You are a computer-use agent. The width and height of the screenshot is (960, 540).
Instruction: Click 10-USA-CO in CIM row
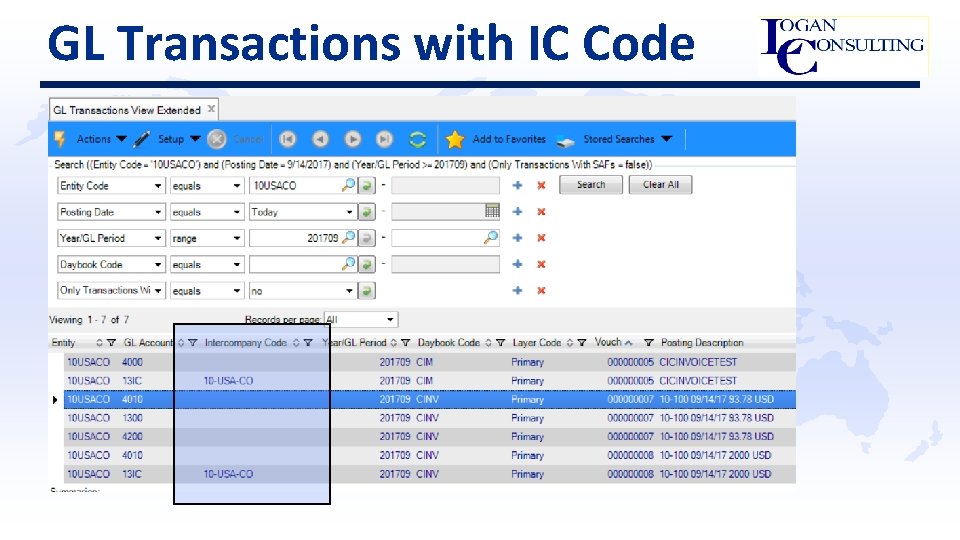(228, 381)
